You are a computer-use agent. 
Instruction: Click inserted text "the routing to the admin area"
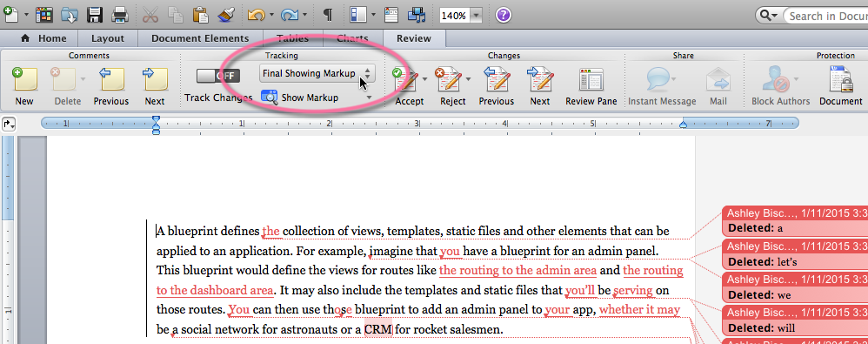coord(517,270)
